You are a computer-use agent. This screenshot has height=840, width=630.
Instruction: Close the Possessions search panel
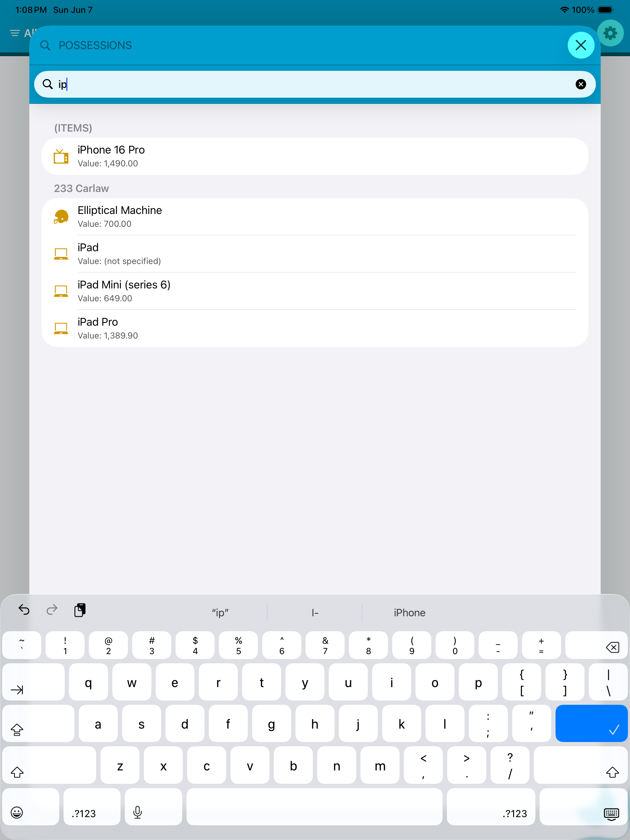(x=581, y=45)
